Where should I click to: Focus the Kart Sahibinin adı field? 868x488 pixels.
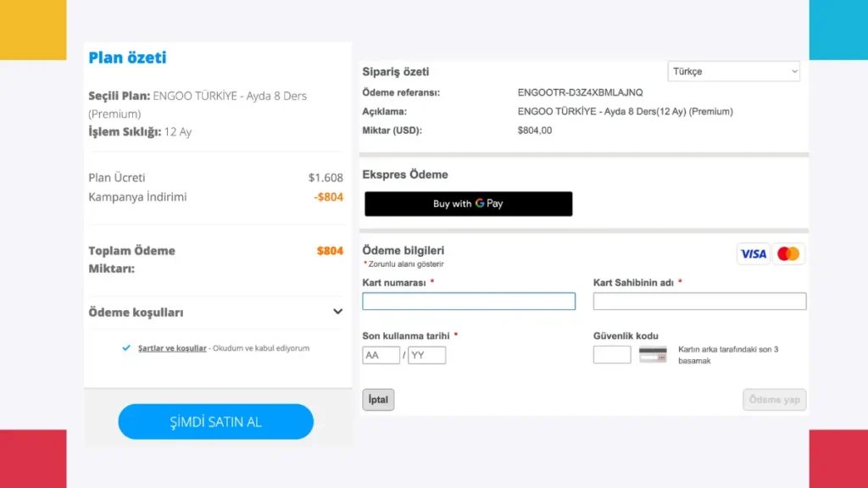699,301
